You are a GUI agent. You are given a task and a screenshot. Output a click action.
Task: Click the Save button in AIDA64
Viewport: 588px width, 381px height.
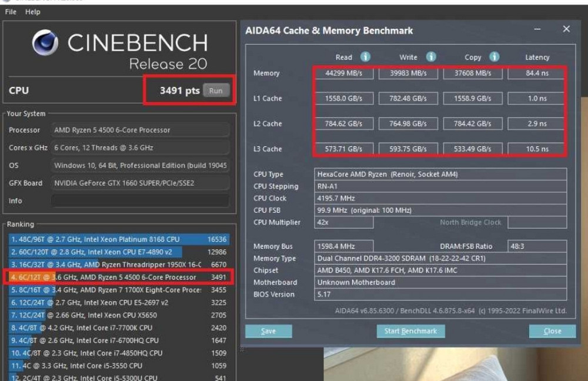click(x=268, y=331)
